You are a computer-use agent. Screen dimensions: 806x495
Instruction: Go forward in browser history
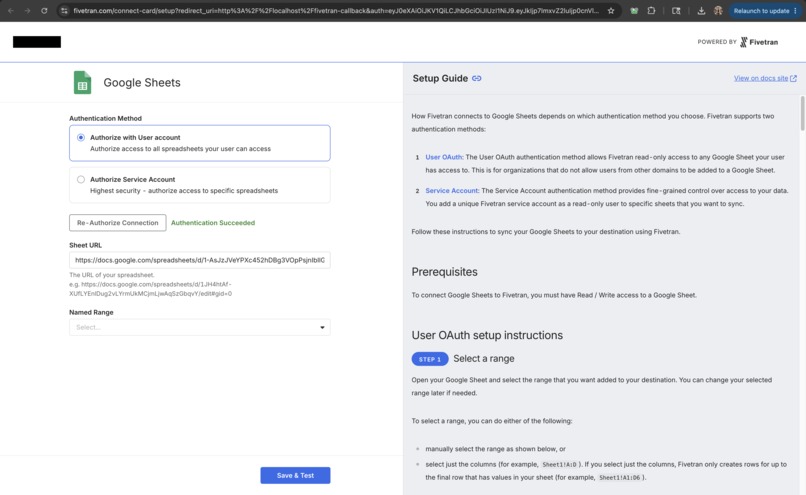27,10
